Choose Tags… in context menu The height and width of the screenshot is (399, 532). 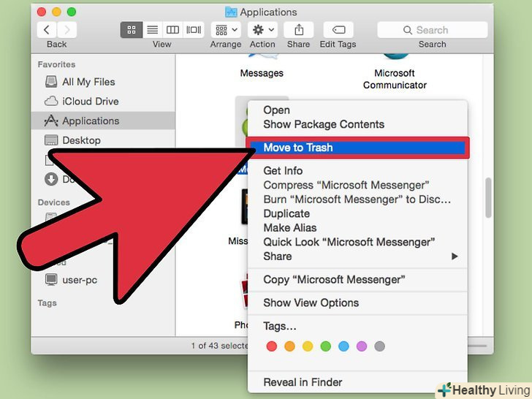click(x=358, y=327)
